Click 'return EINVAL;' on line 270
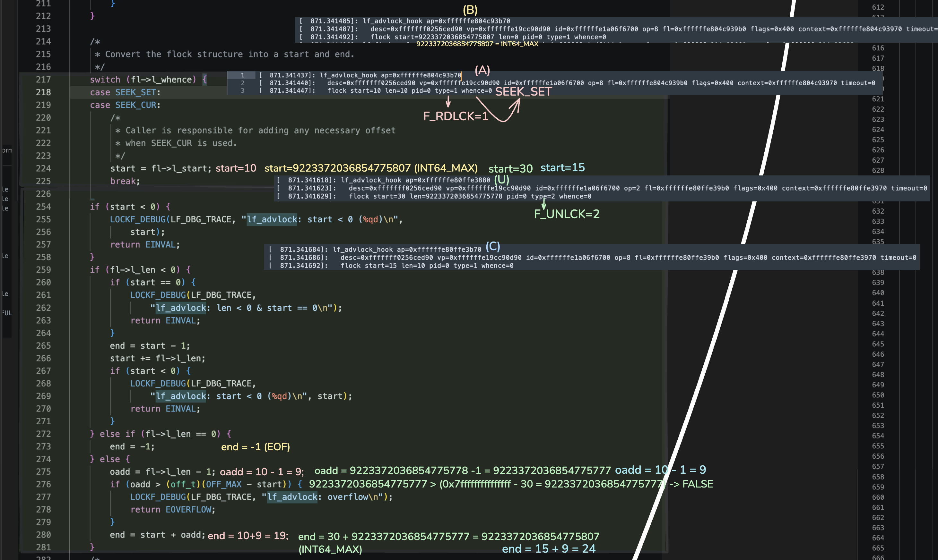 click(165, 409)
